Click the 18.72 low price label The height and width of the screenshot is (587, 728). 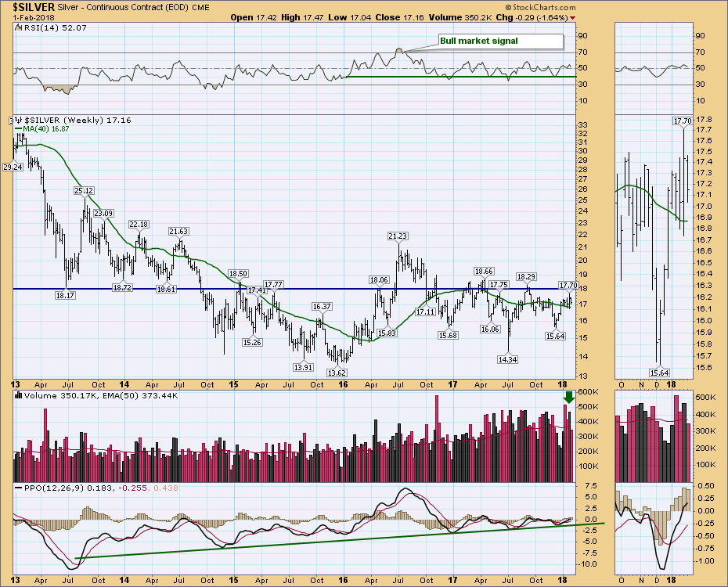pyautogui.click(x=123, y=288)
